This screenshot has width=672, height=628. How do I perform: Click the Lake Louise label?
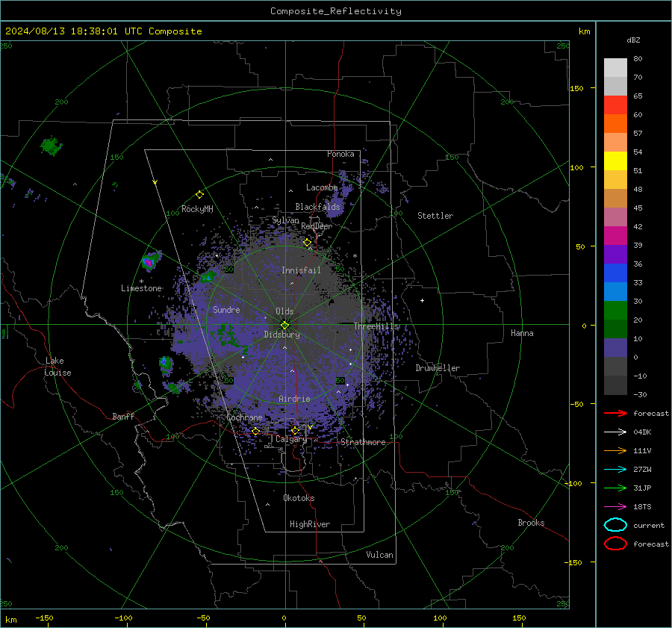click(57, 367)
